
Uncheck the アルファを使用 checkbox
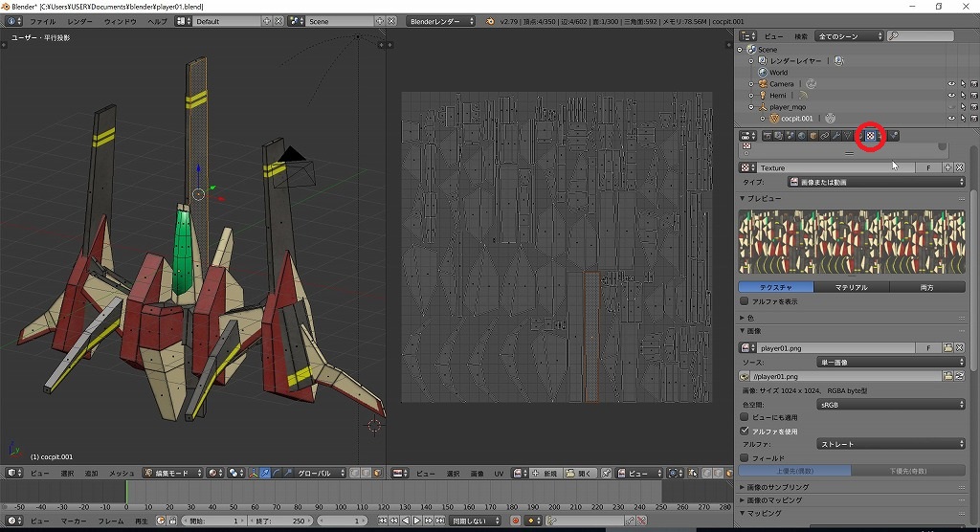[746, 432]
